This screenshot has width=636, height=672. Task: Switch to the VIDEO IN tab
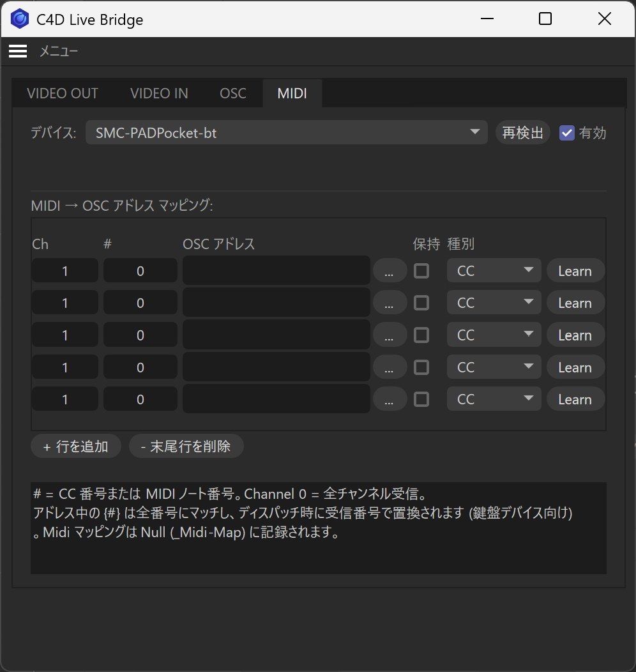159,93
